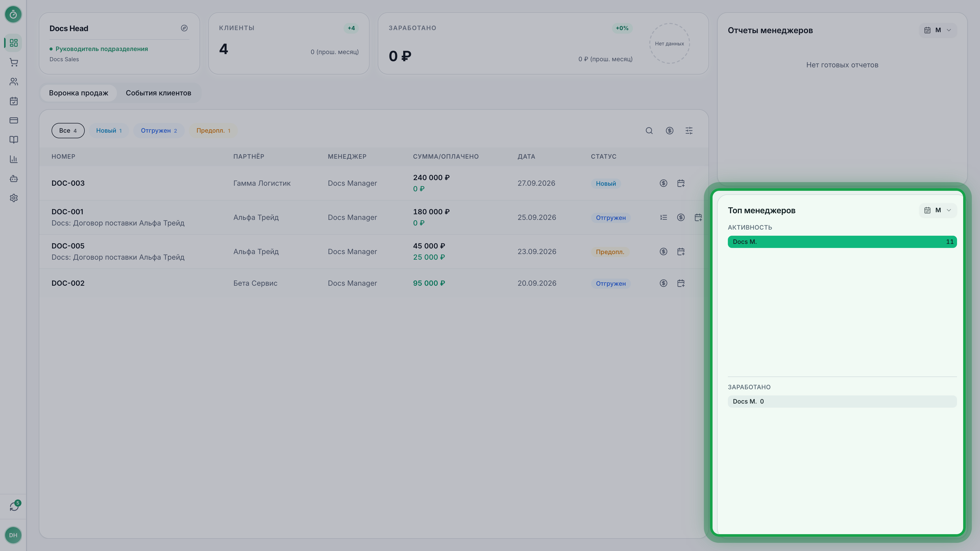Click the 25 000 ₽ paid amount
This screenshot has width=980, height=551.
coord(429,257)
